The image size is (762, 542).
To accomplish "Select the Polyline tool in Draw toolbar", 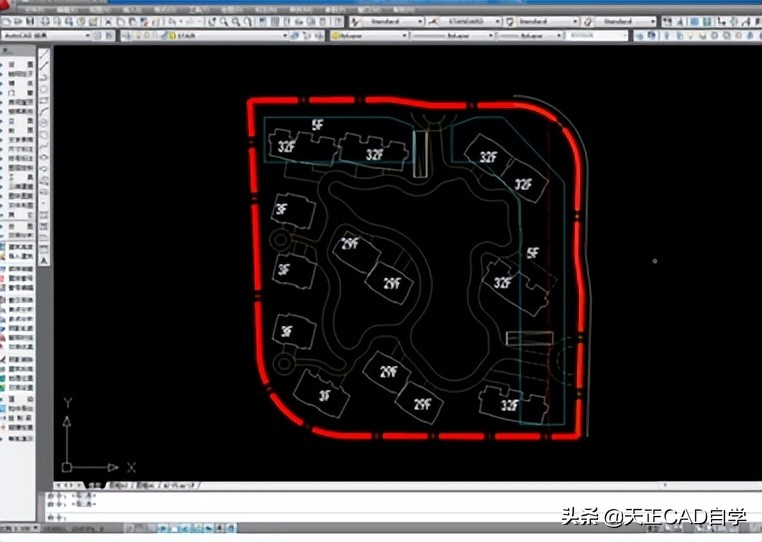I will coord(44,77).
